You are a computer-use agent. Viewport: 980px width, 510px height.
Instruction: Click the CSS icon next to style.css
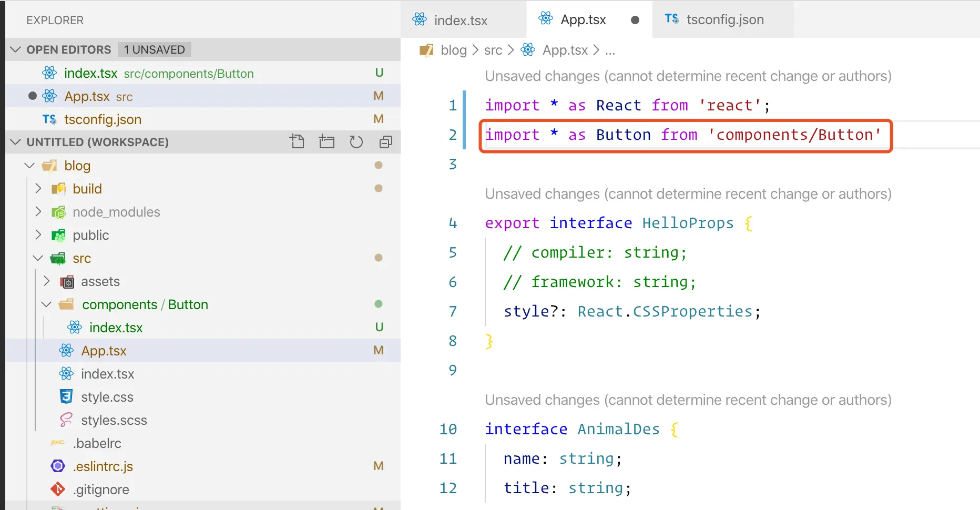tap(66, 396)
